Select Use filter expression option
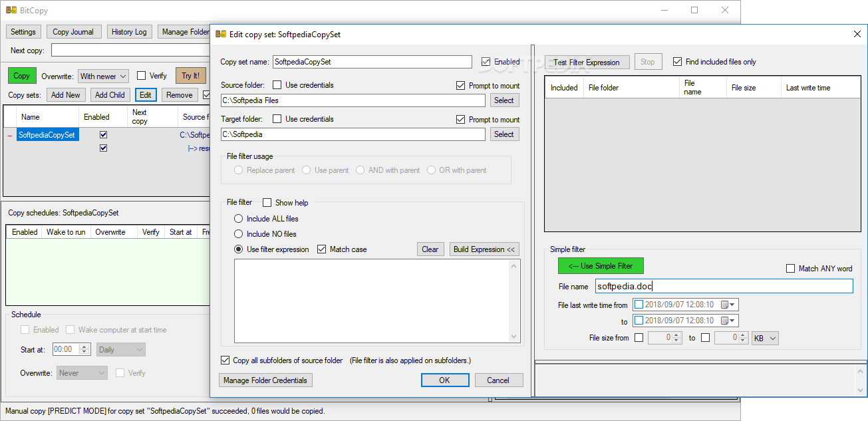Image resolution: width=868 pixels, height=421 pixels. [x=238, y=249]
